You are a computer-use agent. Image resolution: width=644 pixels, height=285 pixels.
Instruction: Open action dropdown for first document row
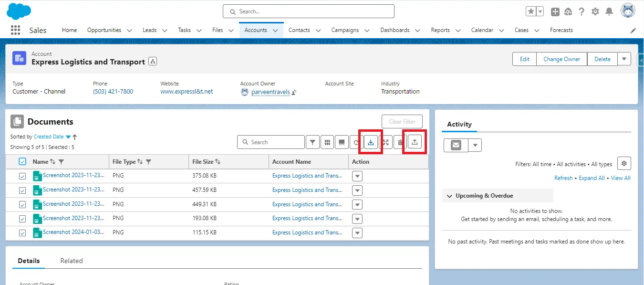pyautogui.click(x=357, y=176)
